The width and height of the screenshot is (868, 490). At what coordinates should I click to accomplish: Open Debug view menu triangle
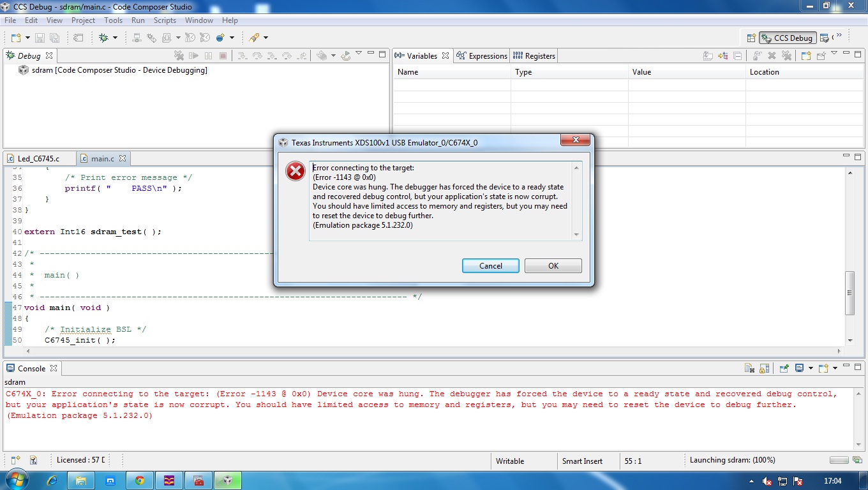(x=359, y=53)
